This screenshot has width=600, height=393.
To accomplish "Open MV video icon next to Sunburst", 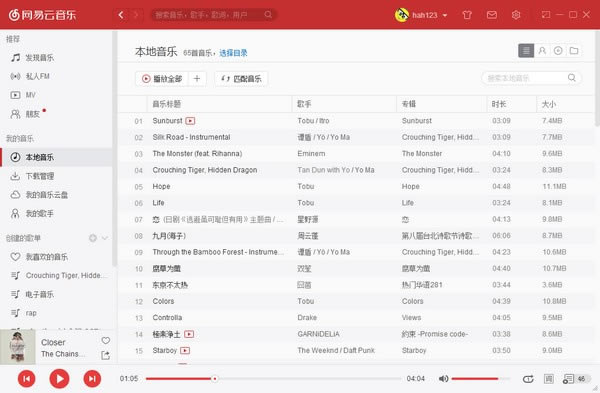I will [x=190, y=121].
